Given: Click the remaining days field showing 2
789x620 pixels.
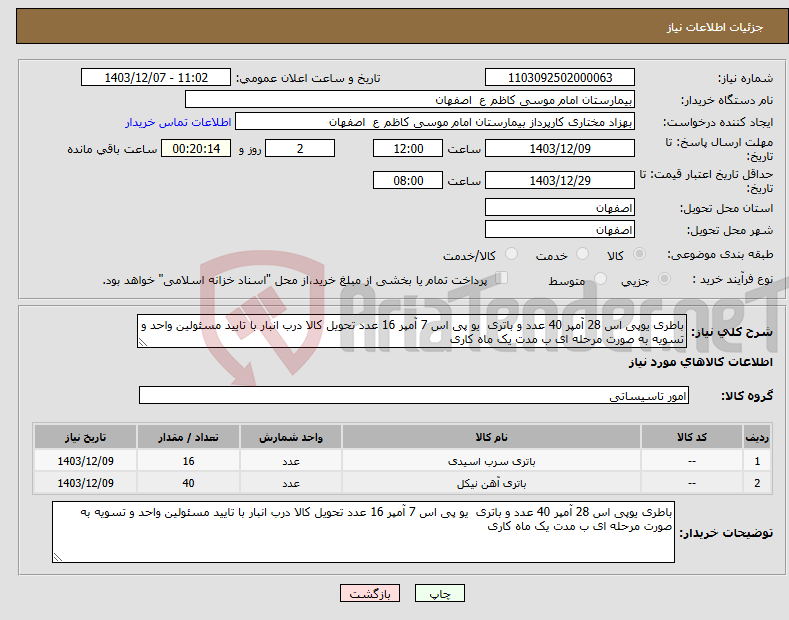Looking at the screenshot, I should tap(300, 148).
